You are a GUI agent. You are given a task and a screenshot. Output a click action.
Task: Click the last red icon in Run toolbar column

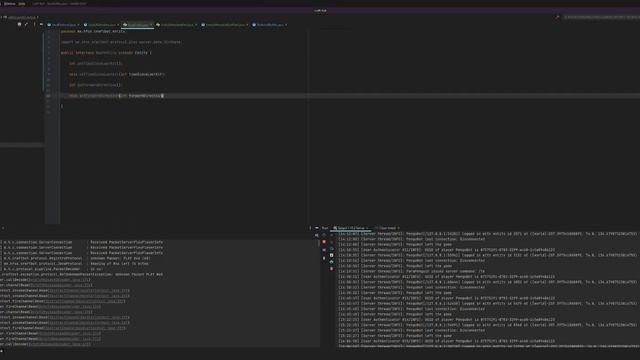click(331, 269)
